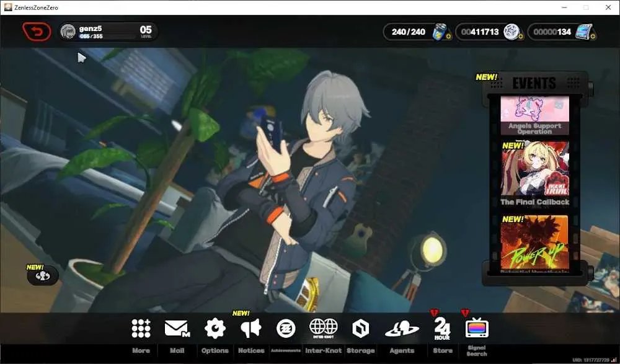Open Angels Support Operation event
Viewport: 620px width, 364px height.
pos(534,115)
